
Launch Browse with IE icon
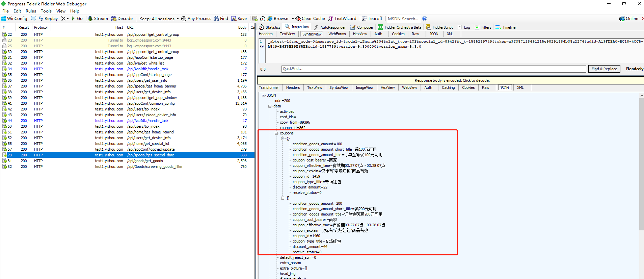278,19
